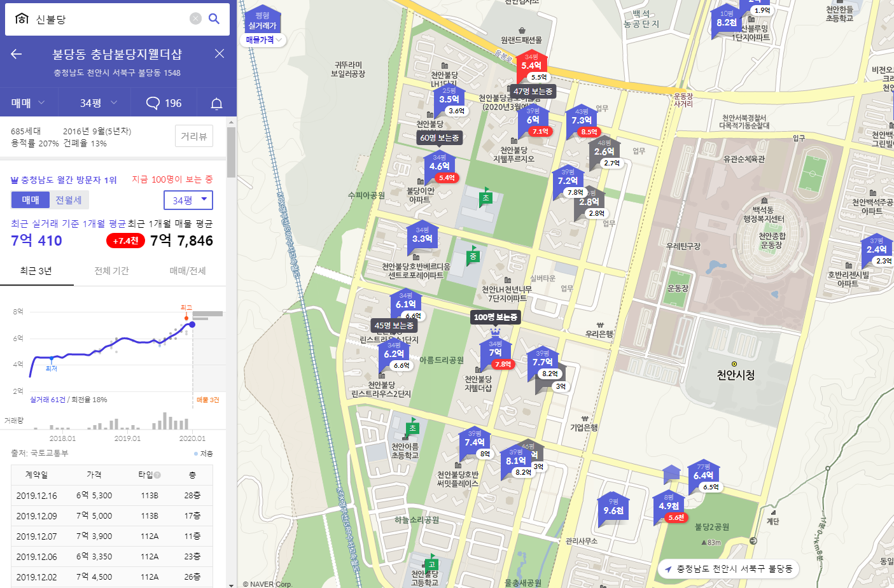
Task: Click the 45명 보는중 tooltip
Action: [x=394, y=325]
